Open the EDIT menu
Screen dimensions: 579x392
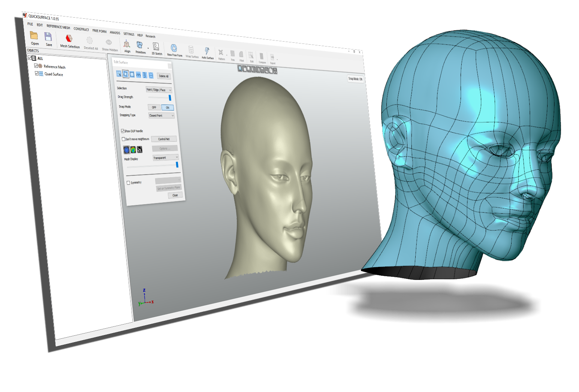click(40, 25)
